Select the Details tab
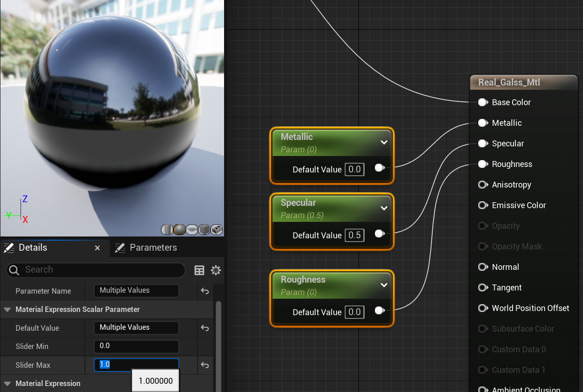This screenshot has width=583, height=392. tap(32, 247)
